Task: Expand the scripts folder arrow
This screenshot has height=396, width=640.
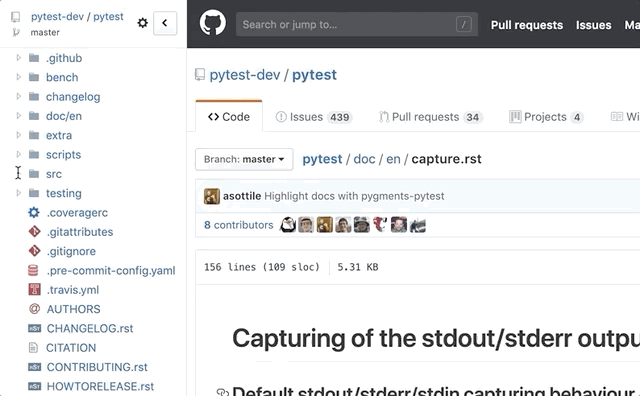Action: point(18,154)
